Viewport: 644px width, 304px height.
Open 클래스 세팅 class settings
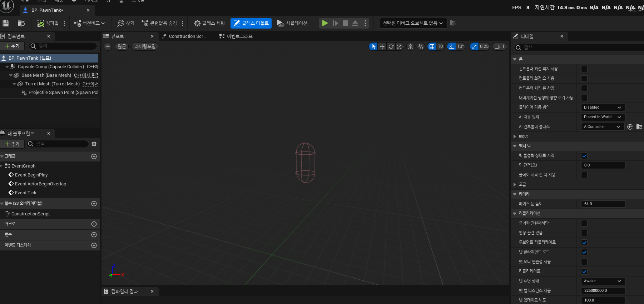click(x=209, y=23)
